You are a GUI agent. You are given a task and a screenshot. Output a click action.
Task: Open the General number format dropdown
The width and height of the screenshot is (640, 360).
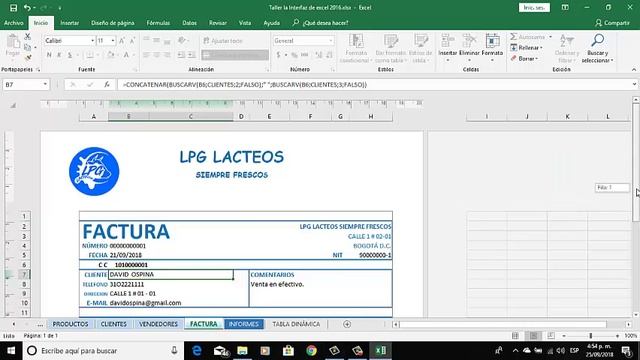(x=331, y=41)
